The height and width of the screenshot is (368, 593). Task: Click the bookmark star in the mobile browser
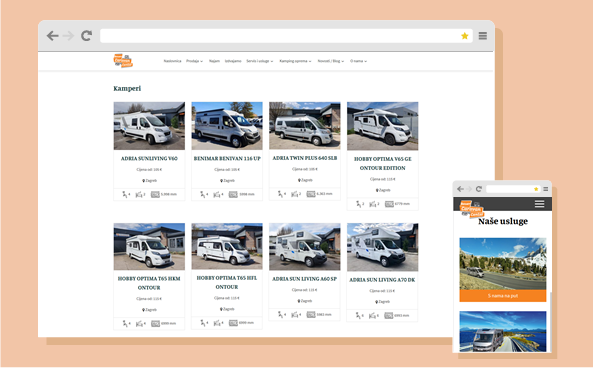point(536,189)
